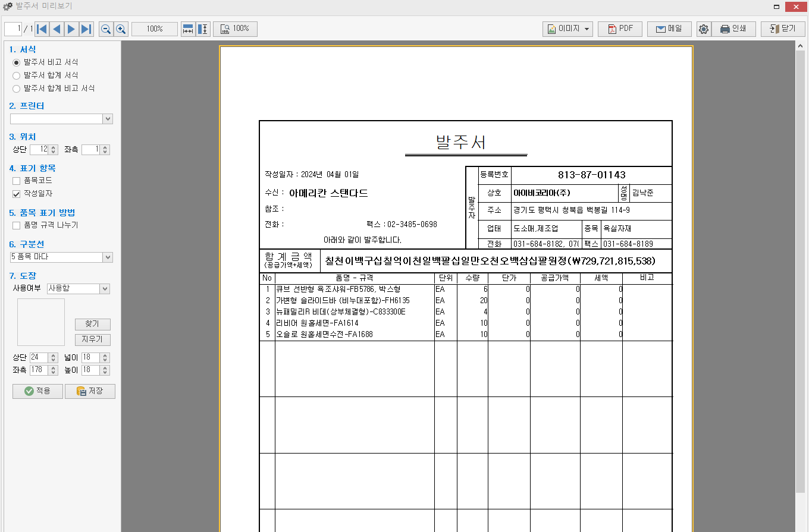Open the settings gear icon

click(704, 29)
